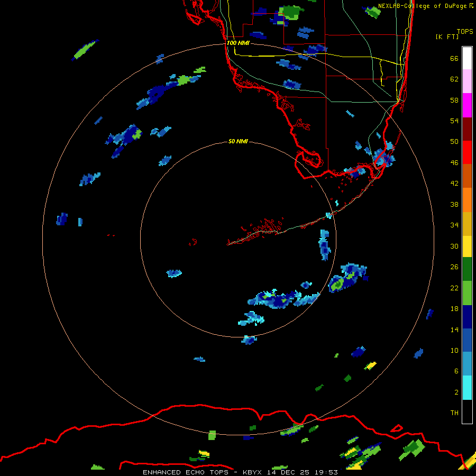Click the legend value '14'
This screenshot has width=476, height=476.
(x=454, y=329)
